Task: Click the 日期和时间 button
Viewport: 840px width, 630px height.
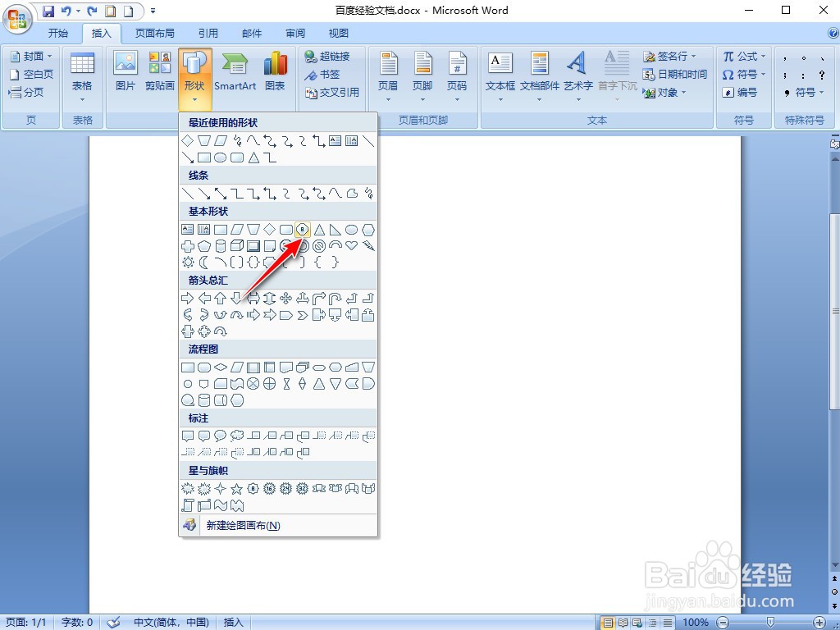Action: pyautogui.click(x=675, y=75)
